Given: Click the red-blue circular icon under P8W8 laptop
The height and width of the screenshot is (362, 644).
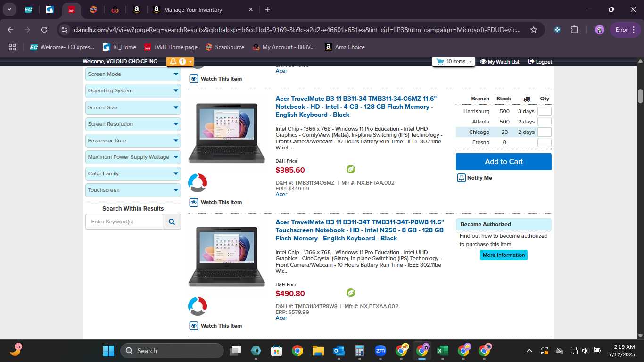Looking at the screenshot, I should click(x=198, y=306).
